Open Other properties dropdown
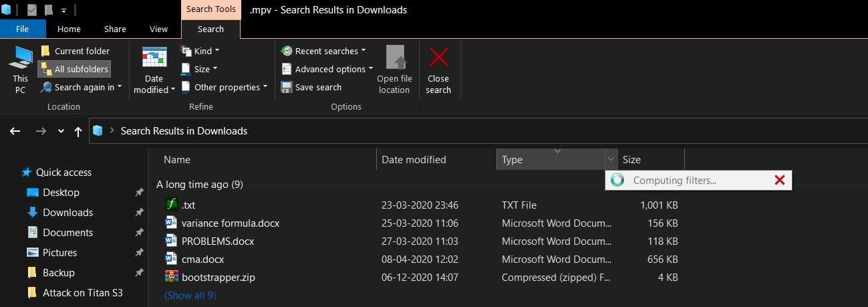 pyautogui.click(x=224, y=87)
